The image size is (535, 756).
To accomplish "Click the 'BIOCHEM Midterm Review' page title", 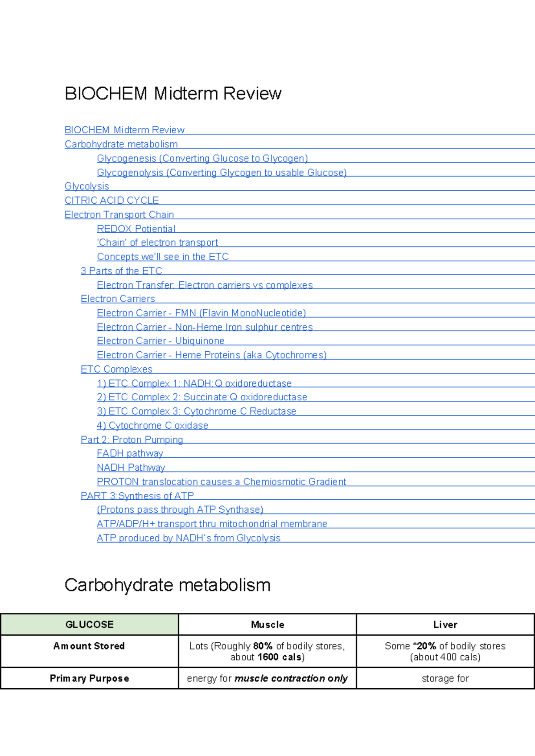I will (x=173, y=94).
